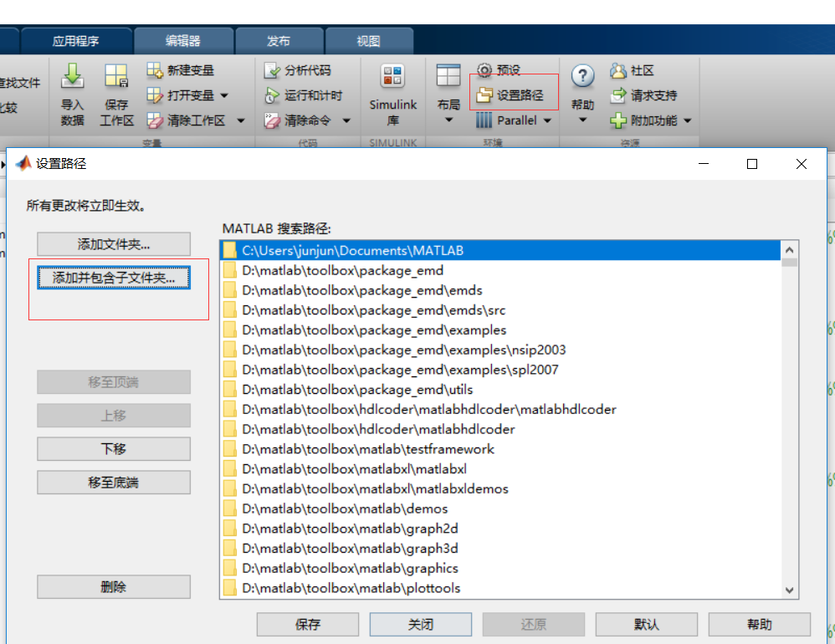Screen dimensions: 835x644
Task: Select the matlabxl\matlabxldemos path entry
Action: pyautogui.click(x=500, y=488)
